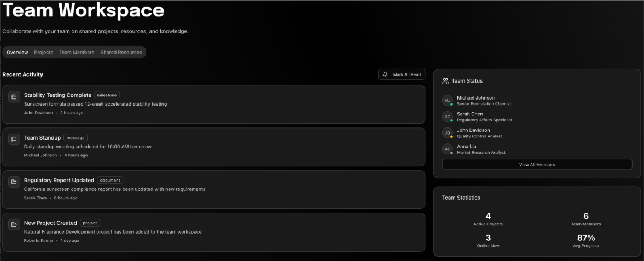The height and width of the screenshot is (261, 644).
Task: Click 'California sunscreen compliance report' description
Action: 114,189
